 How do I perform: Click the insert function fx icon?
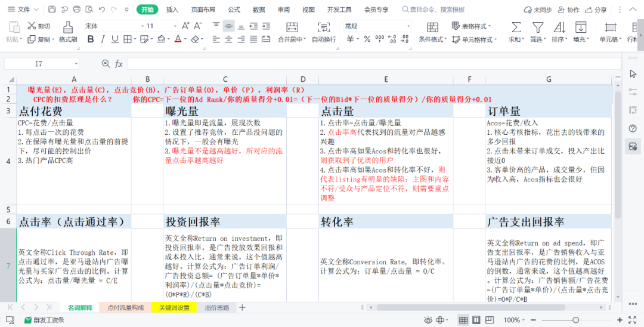(119, 64)
